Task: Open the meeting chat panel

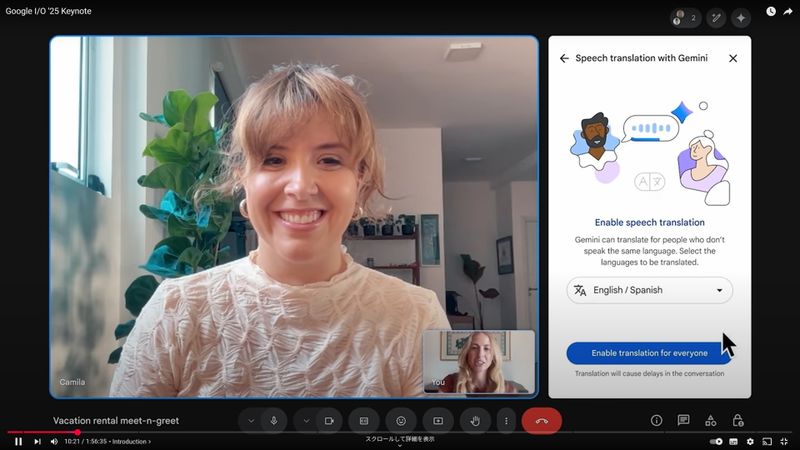Action: [x=683, y=421]
